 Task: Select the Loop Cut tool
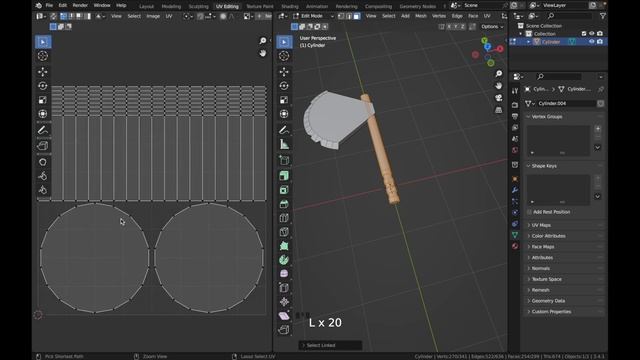click(284, 218)
